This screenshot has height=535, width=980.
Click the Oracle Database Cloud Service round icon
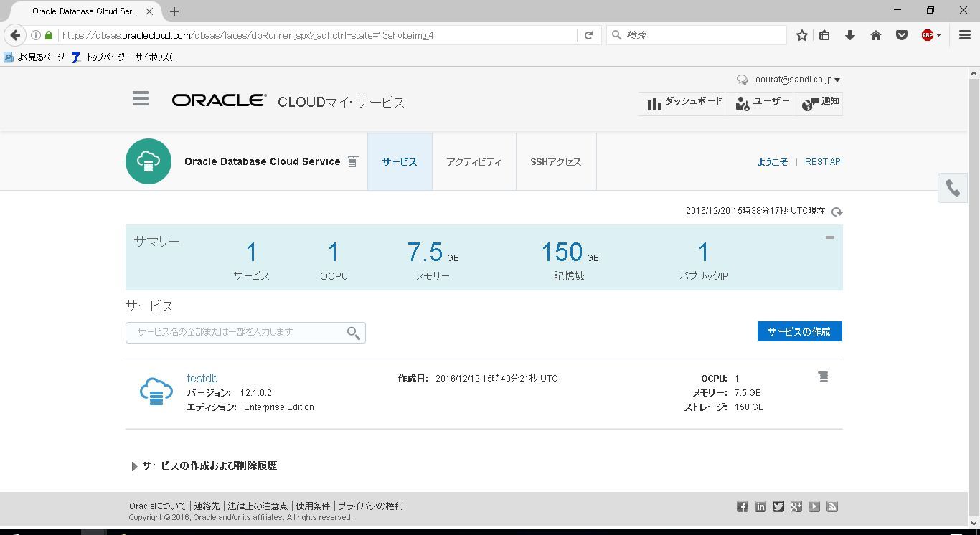[149, 161]
